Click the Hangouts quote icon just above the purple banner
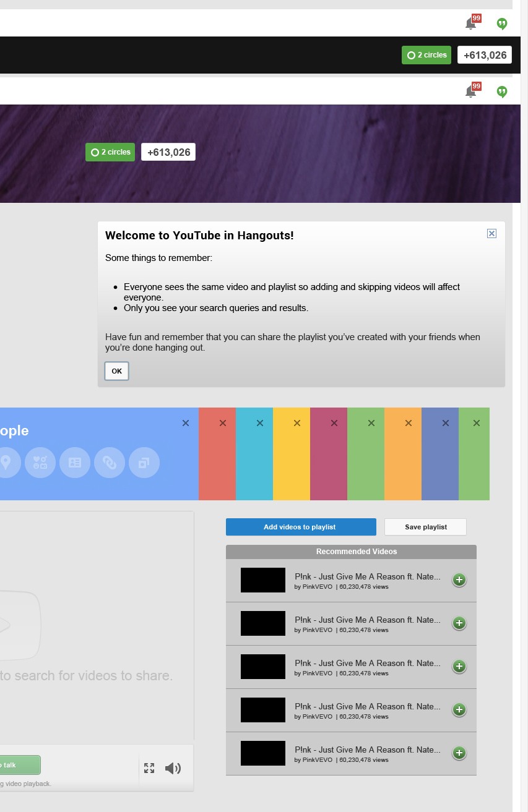This screenshot has width=528, height=812. (x=502, y=92)
